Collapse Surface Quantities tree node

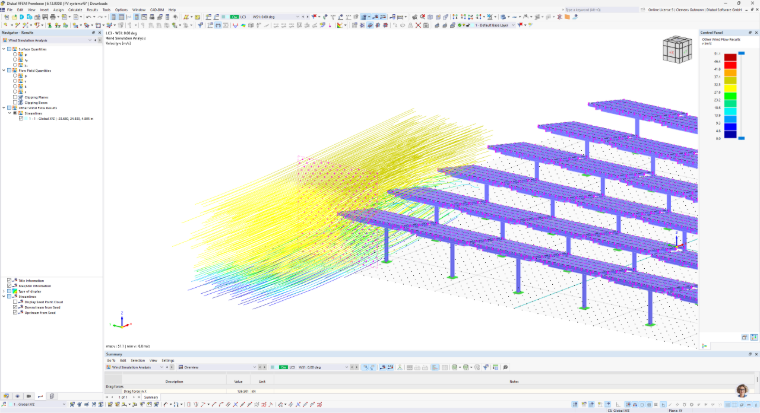[4, 49]
